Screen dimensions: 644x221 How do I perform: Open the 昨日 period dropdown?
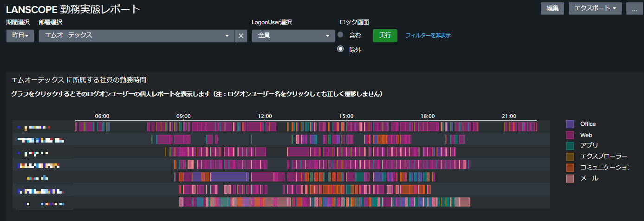pyautogui.click(x=20, y=36)
